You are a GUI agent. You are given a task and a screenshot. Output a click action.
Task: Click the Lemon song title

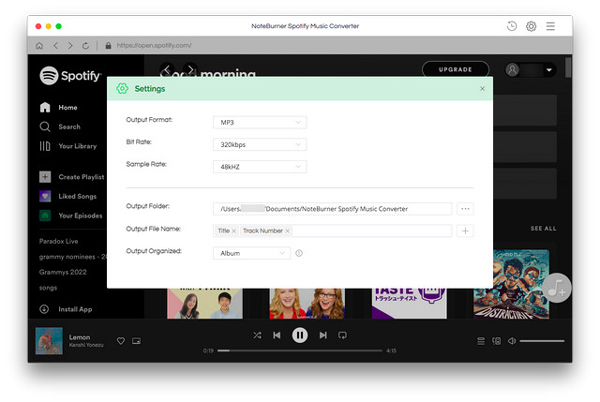80,337
